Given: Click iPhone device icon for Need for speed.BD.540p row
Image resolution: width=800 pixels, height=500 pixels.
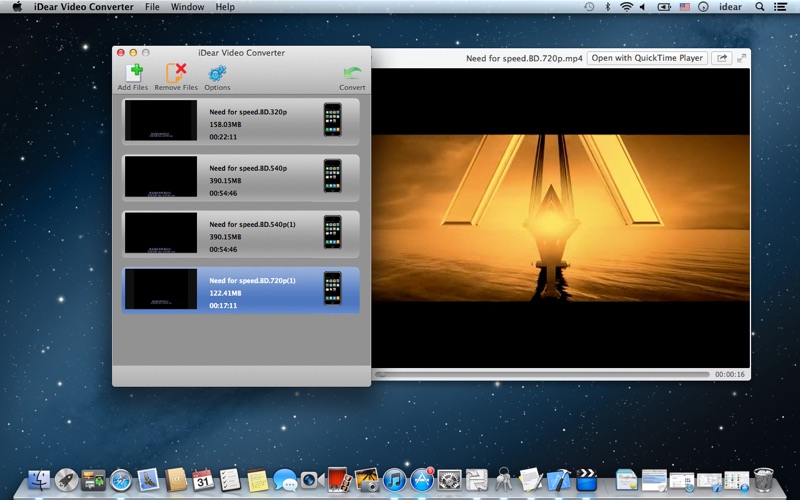Looking at the screenshot, I should pyautogui.click(x=333, y=176).
